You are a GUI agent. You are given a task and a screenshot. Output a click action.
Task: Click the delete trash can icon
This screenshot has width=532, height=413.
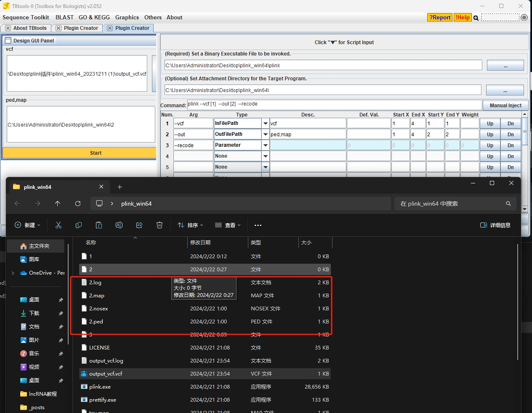pos(160,225)
